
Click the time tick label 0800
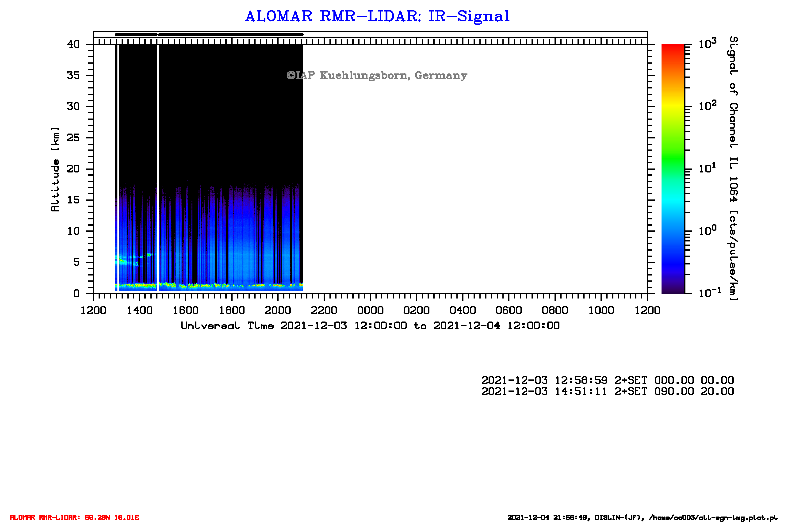[x=555, y=310]
